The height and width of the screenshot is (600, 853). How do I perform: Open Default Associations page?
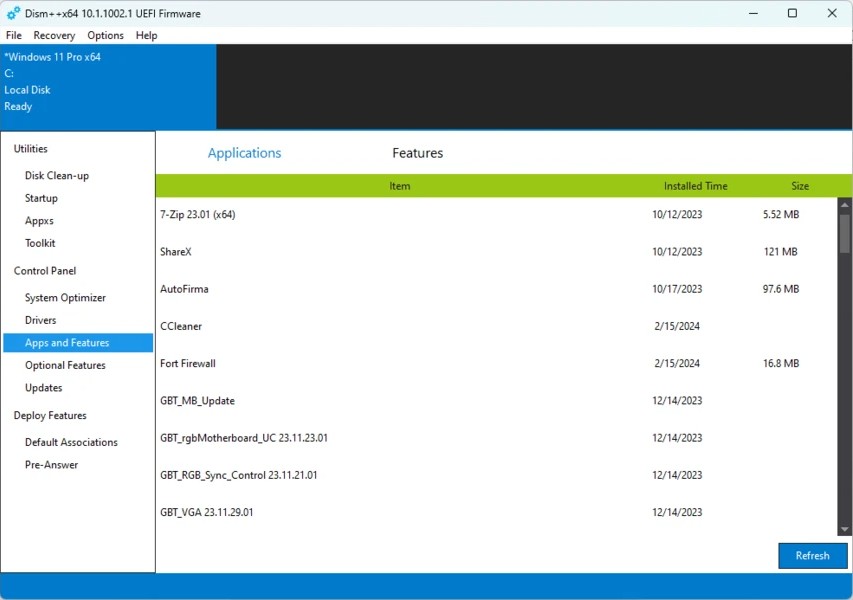coord(71,442)
